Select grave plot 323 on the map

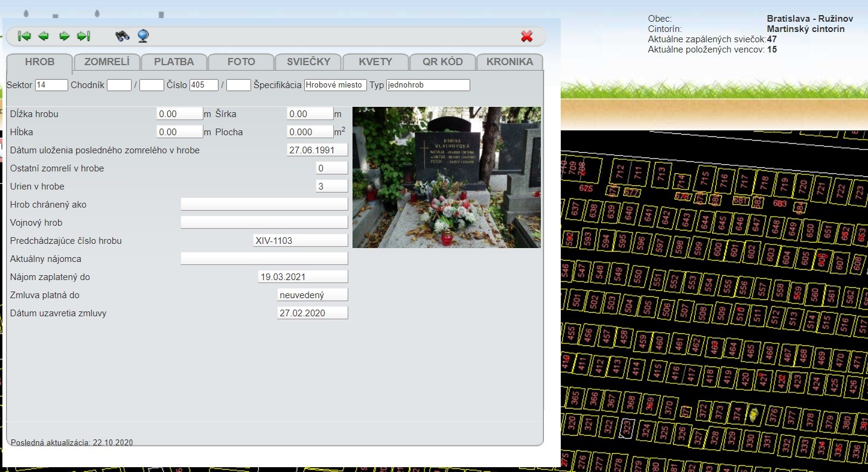point(628,428)
